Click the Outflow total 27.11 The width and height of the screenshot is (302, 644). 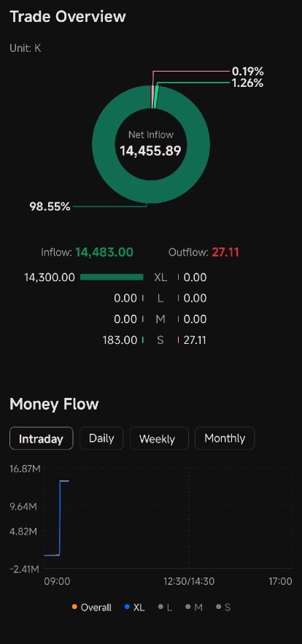click(225, 252)
